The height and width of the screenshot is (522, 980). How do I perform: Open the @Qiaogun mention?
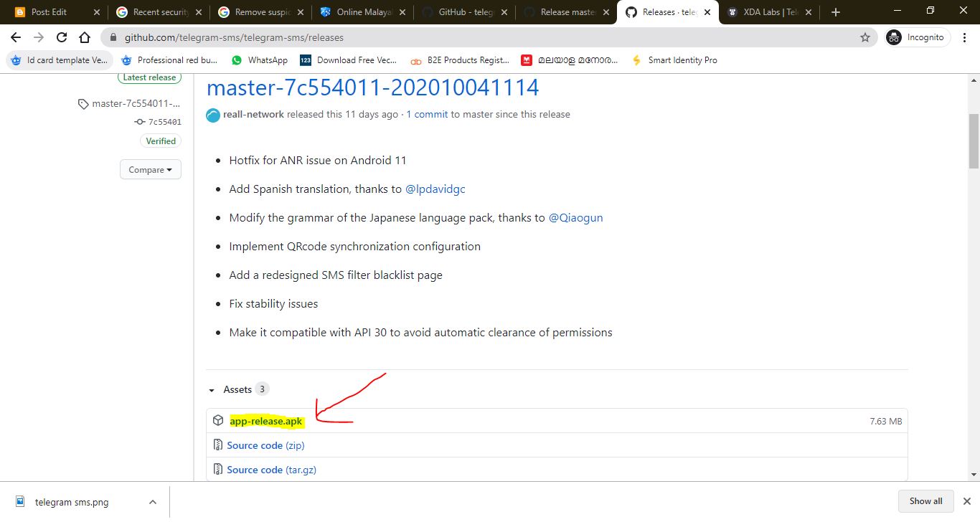[x=575, y=217]
